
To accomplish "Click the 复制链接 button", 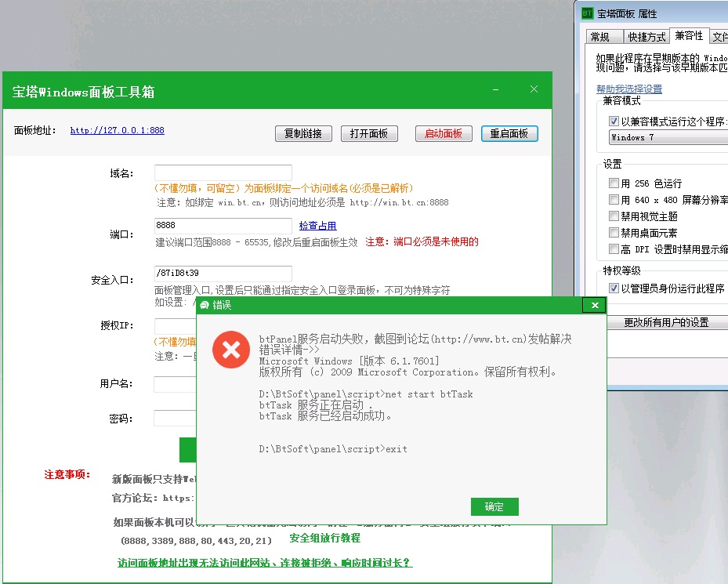I will pos(303,133).
